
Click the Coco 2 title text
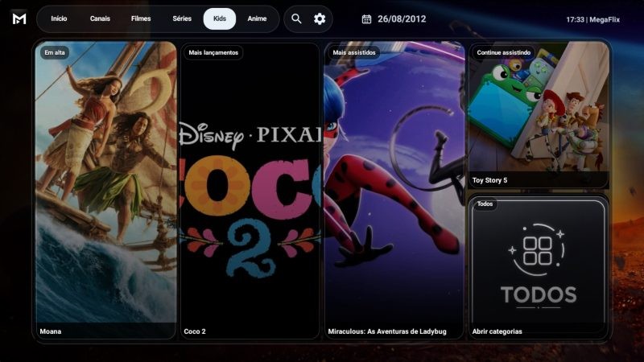[195, 331]
